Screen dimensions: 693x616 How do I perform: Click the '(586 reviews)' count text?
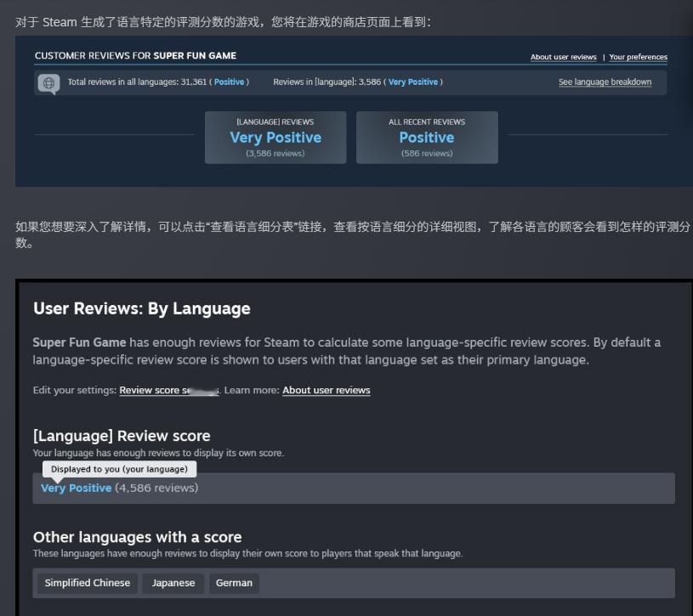click(x=427, y=153)
